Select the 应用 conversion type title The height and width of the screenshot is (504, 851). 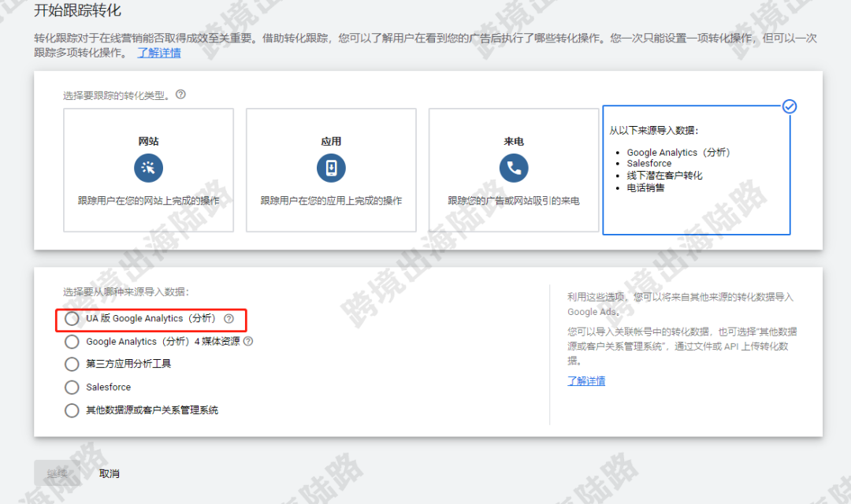331,141
